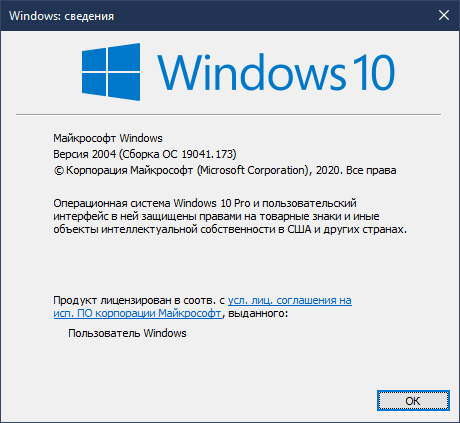Close the dialog with the X button
The width and height of the screenshot is (460, 423).
pos(444,15)
